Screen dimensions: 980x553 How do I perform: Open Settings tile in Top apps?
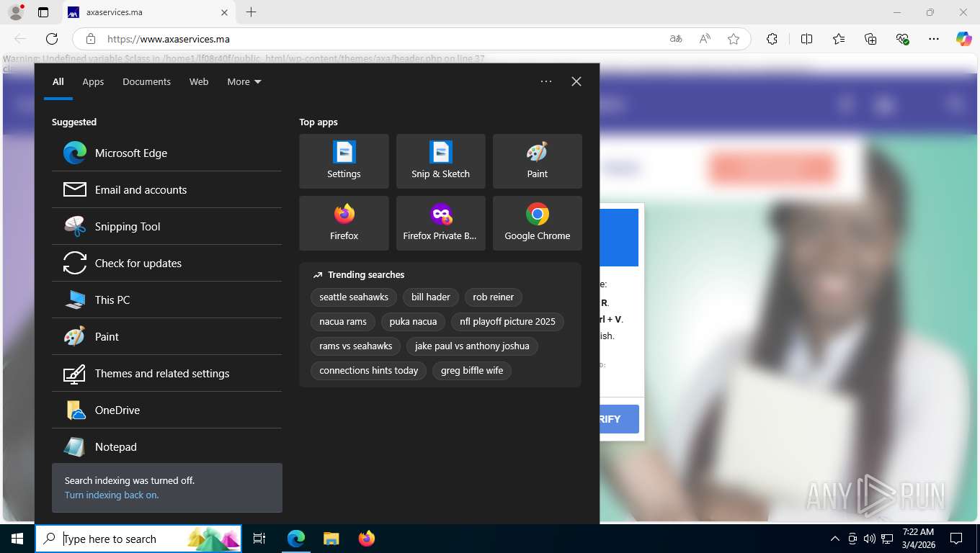[344, 161]
